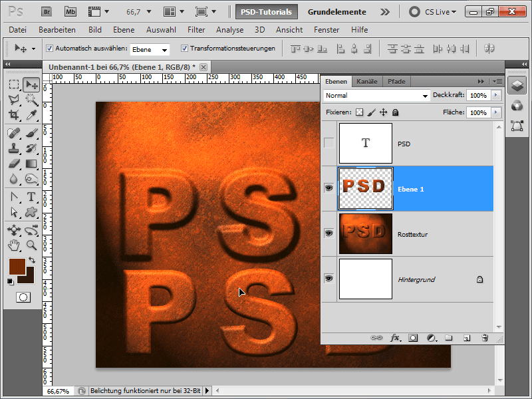Open the Datei menu

[18, 30]
